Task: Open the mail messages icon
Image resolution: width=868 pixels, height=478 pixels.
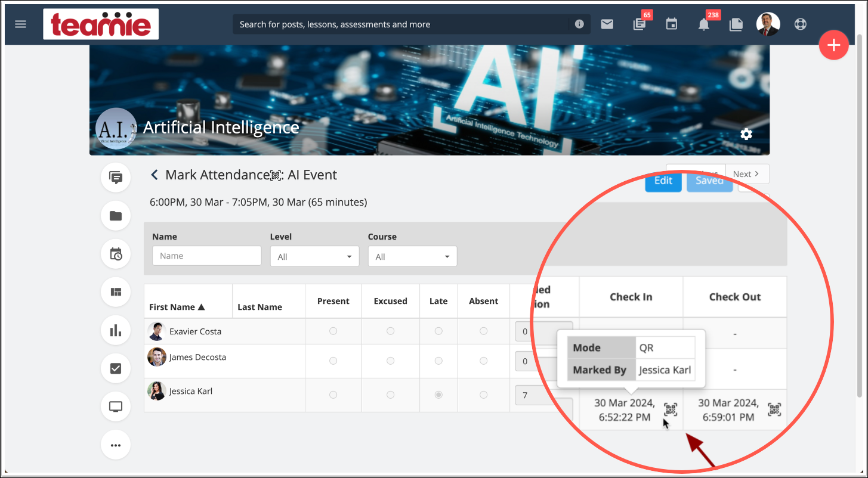Action: point(607,24)
